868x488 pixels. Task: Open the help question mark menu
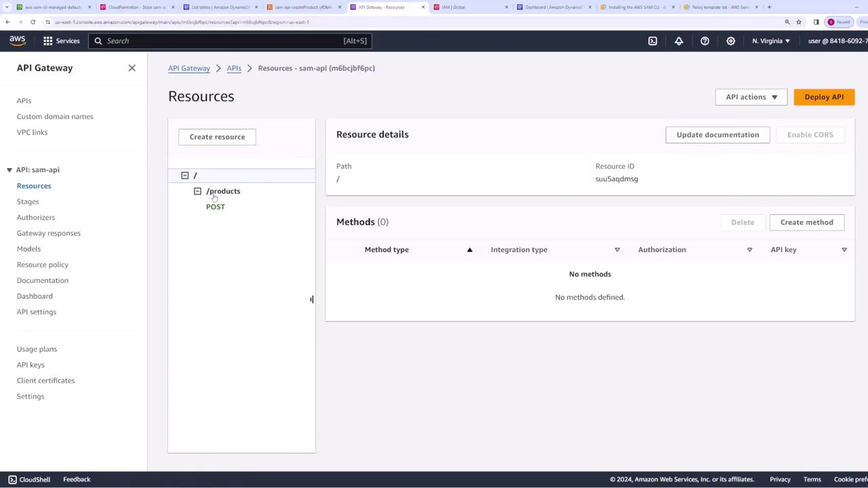click(705, 41)
